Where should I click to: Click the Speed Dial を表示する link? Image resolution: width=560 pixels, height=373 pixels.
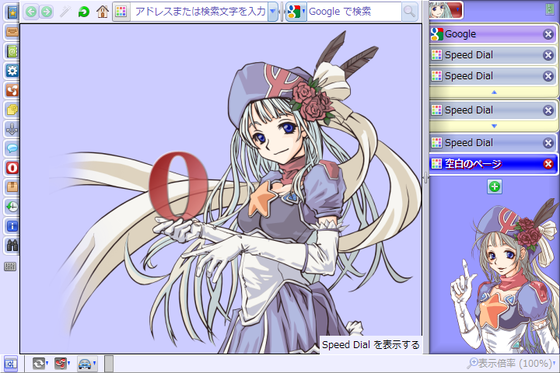coord(371,345)
